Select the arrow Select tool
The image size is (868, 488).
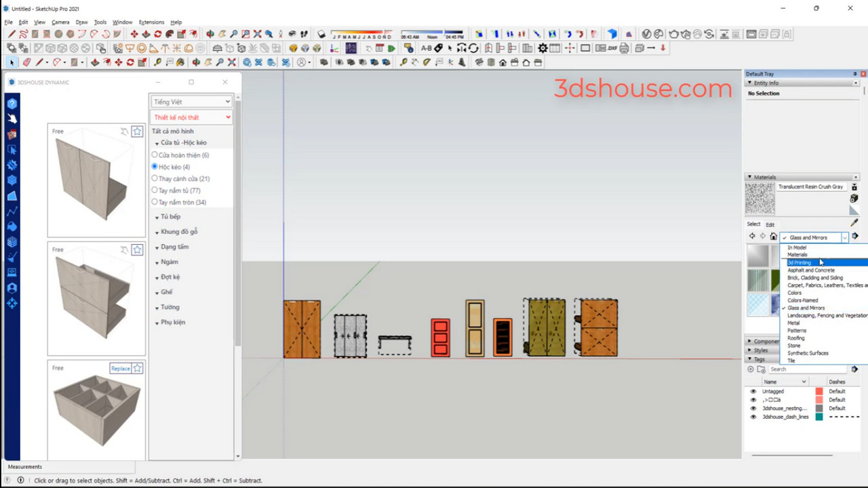tap(12, 62)
